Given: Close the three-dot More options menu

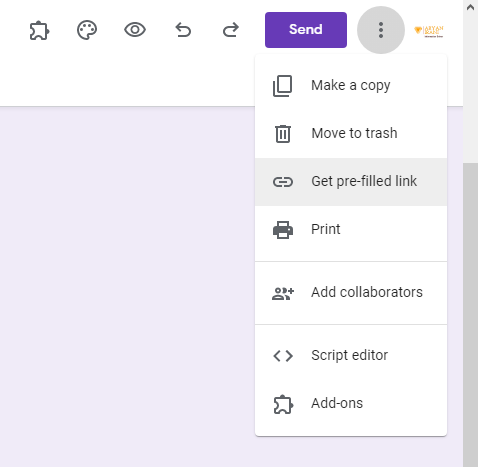Looking at the screenshot, I should pos(381,30).
